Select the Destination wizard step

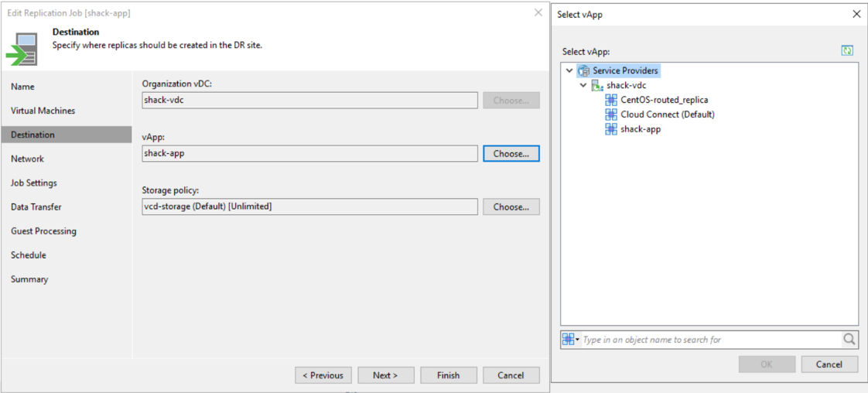[67, 135]
